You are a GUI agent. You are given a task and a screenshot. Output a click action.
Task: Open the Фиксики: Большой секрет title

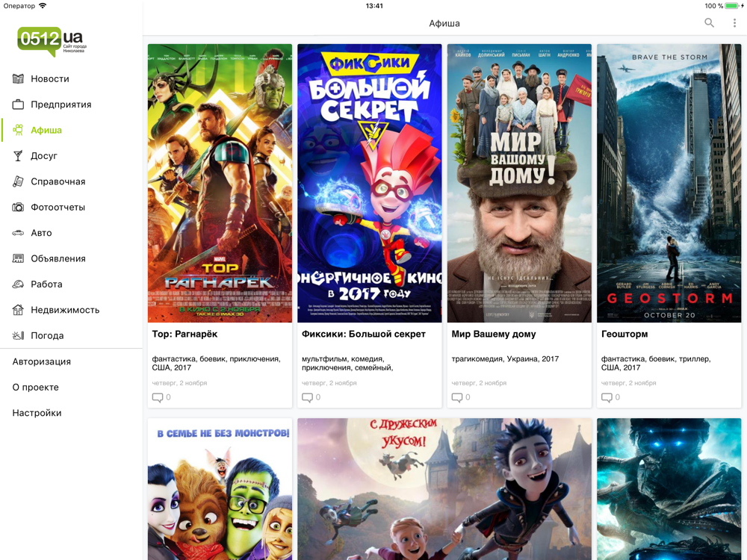pyautogui.click(x=364, y=335)
